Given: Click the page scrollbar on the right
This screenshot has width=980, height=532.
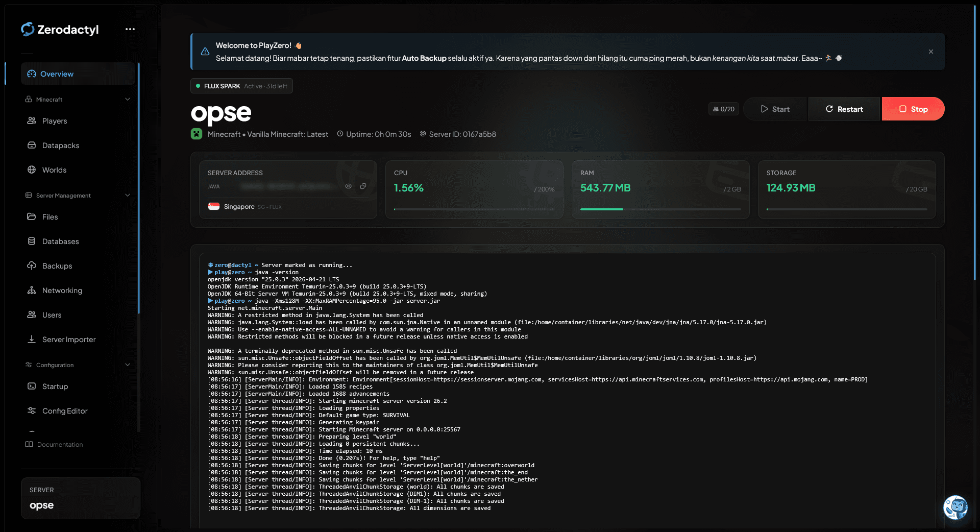Looking at the screenshot, I should click(x=974, y=143).
